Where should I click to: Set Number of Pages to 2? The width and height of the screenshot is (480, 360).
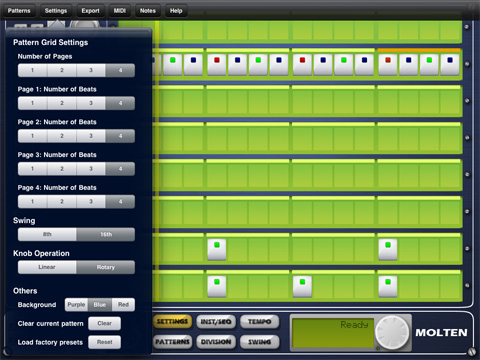click(x=62, y=70)
